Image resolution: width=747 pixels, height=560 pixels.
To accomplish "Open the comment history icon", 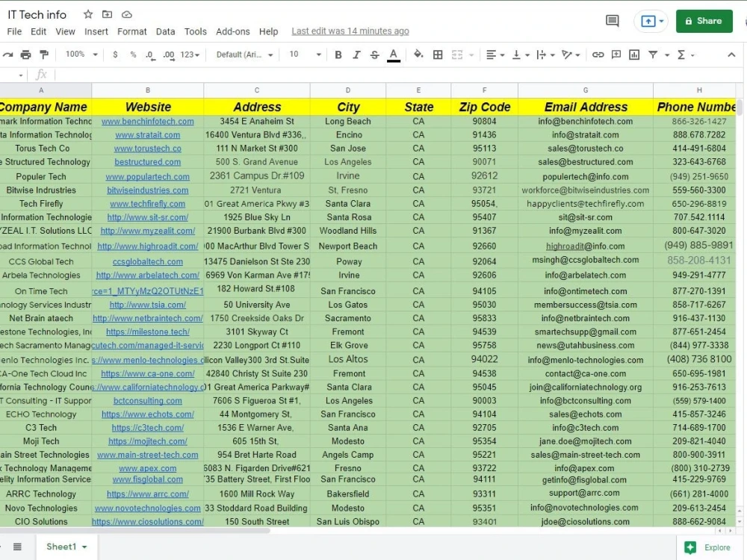I will pyautogui.click(x=613, y=21).
